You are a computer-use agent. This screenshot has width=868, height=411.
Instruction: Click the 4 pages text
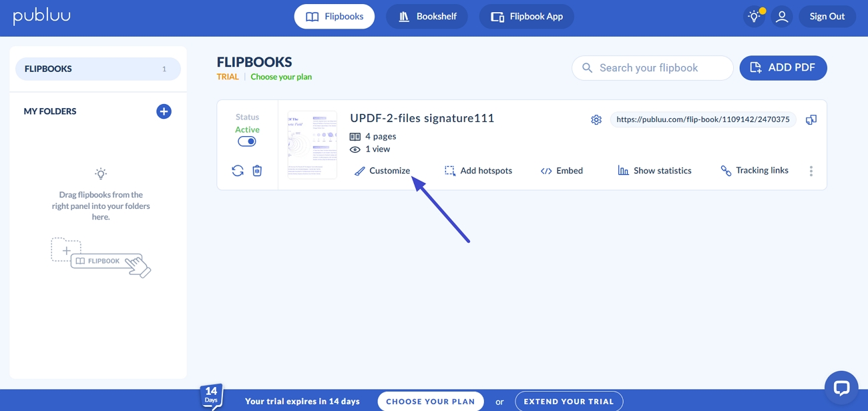(x=381, y=136)
